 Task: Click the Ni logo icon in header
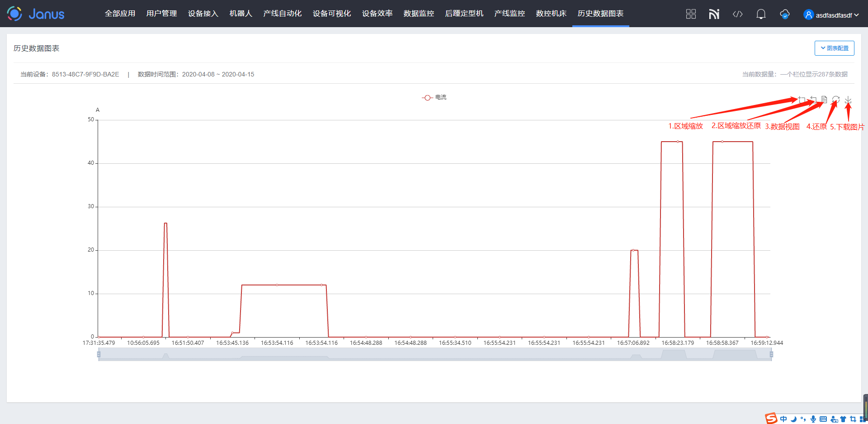(x=714, y=14)
